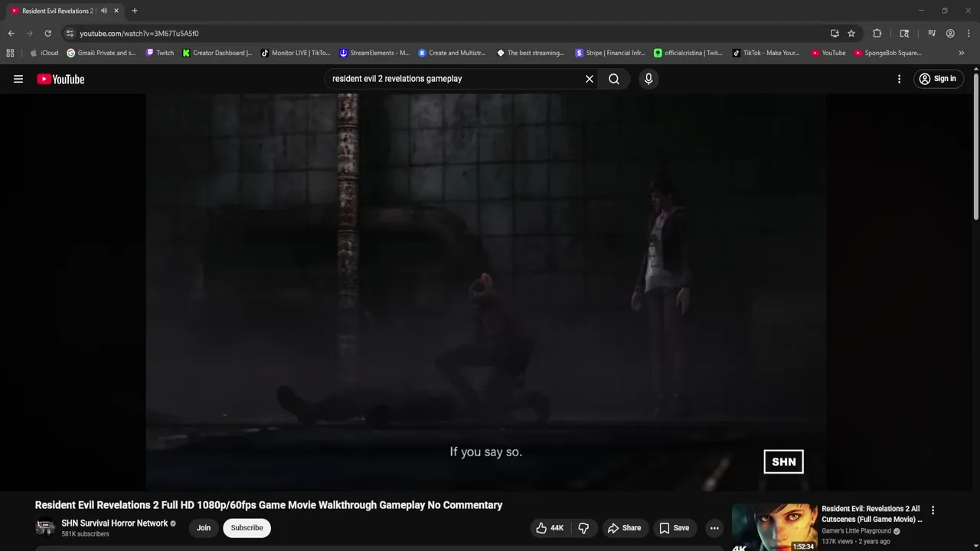
Task: Bookmark this page with star icon
Action: (851, 34)
